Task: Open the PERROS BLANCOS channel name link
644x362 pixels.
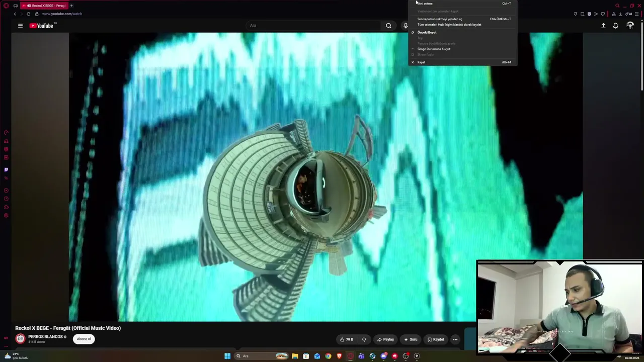Action: (x=45, y=337)
